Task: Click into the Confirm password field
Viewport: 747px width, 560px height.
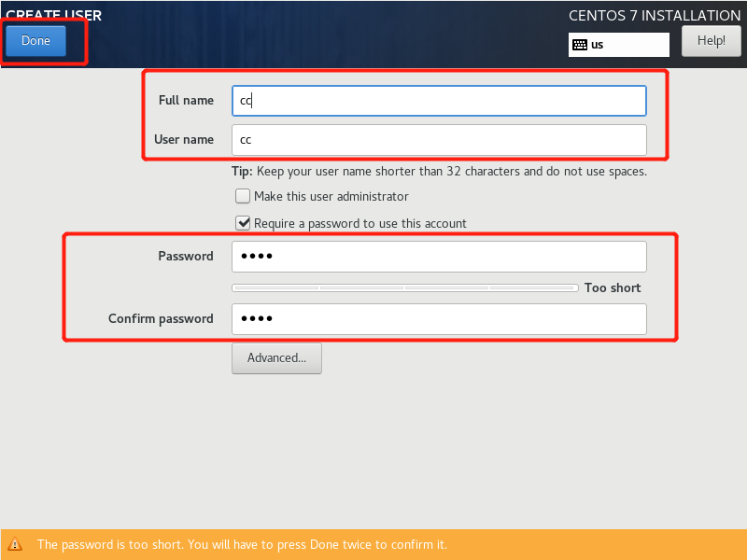Action: point(439,319)
